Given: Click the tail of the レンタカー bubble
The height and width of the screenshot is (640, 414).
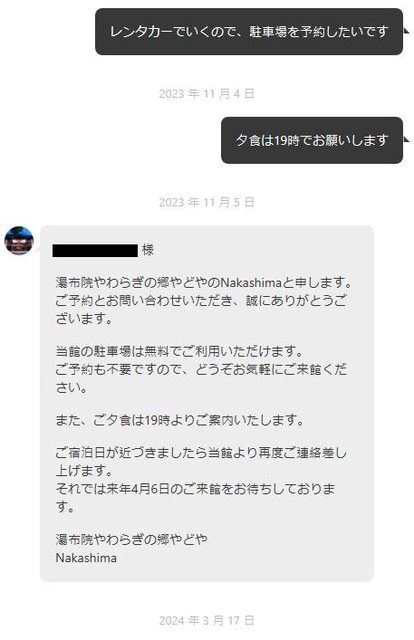Looking at the screenshot, I should pyautogui.click(x=406, y=30).
